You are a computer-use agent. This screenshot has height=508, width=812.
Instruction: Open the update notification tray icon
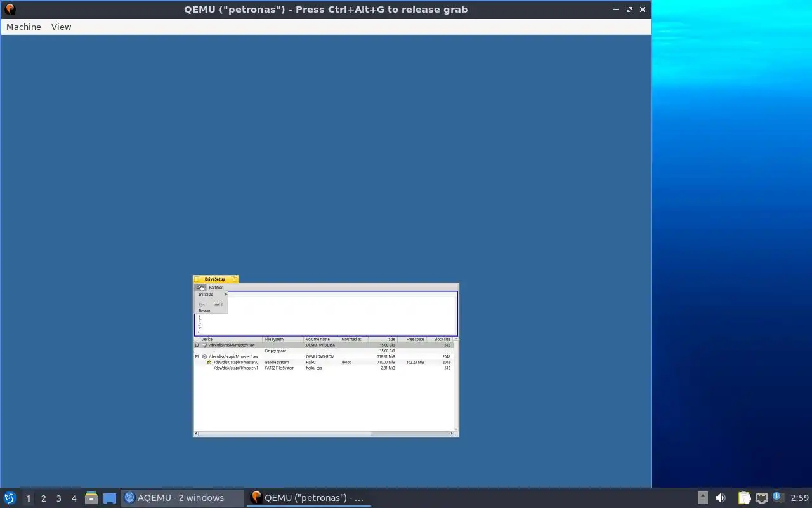click(x=778, y=497)
